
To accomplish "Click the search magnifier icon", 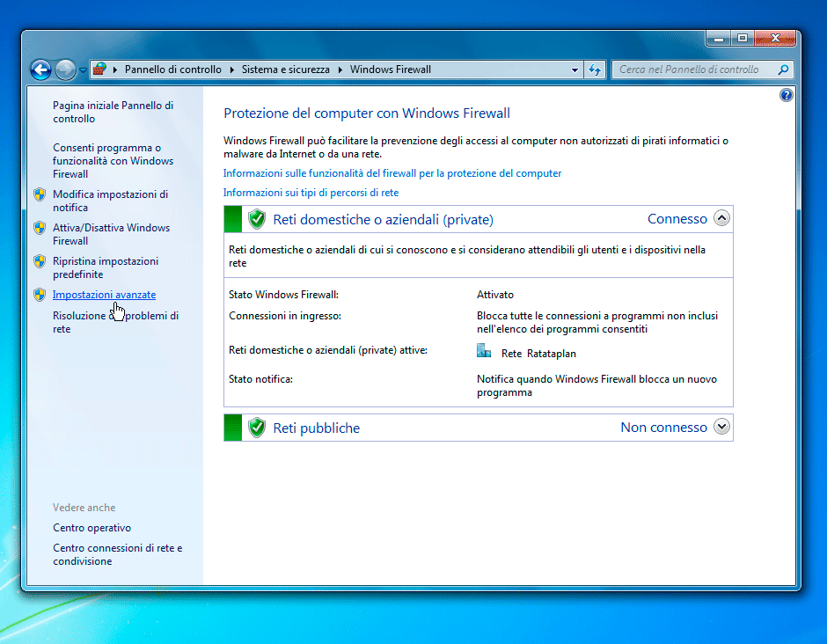I will 783,70.
